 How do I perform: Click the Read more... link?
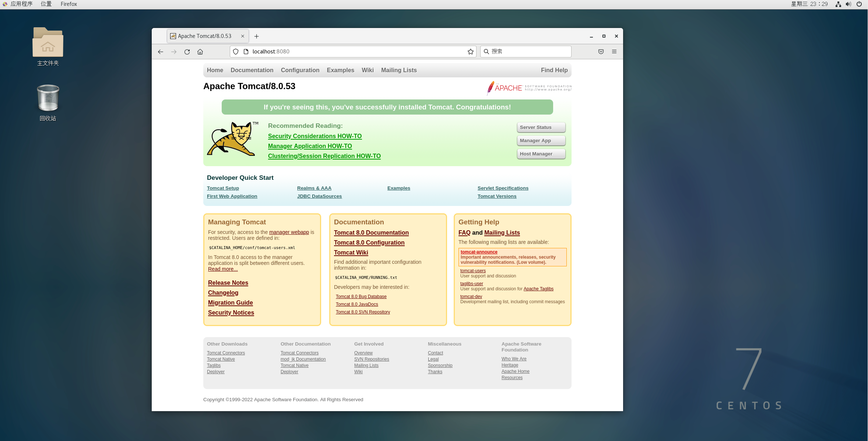click(223, 269)
